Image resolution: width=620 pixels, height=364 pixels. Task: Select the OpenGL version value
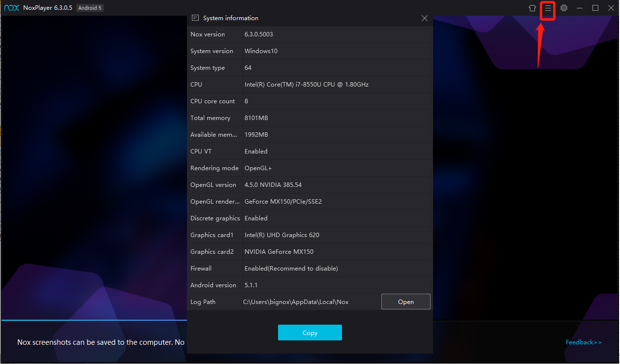(273, 185)
